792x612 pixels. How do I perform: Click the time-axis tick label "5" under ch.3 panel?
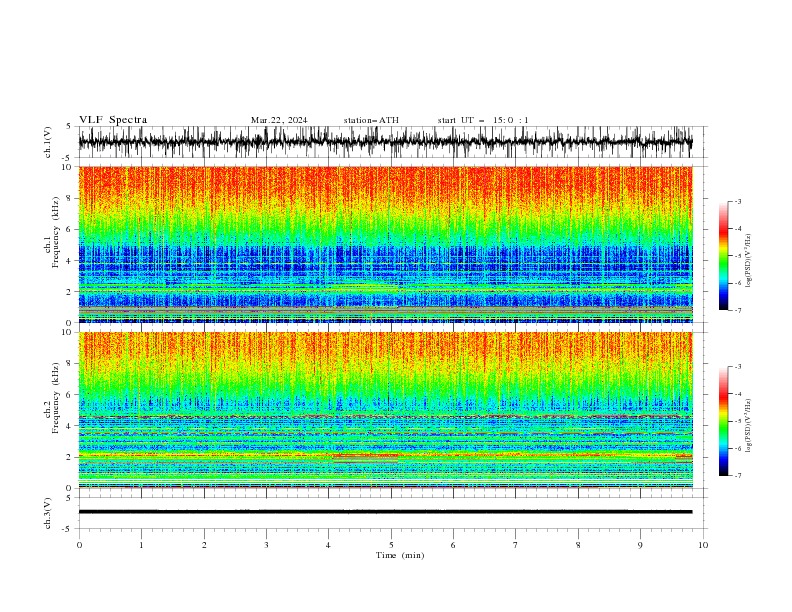pyautogui.click(x=391, y=545)
